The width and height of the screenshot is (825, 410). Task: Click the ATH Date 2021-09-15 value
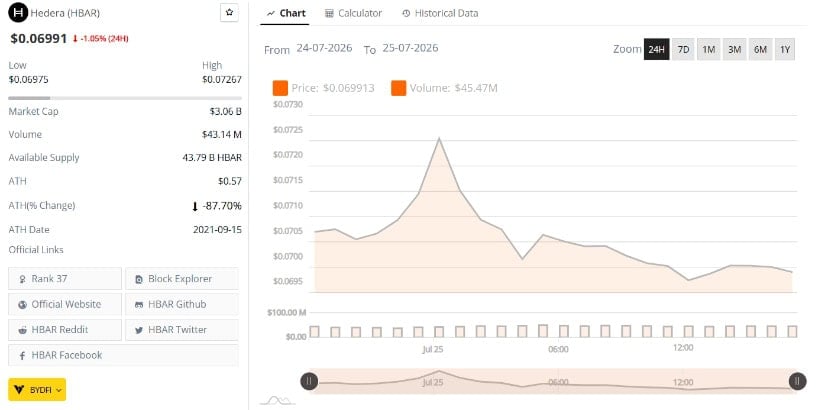coord(217,229)
